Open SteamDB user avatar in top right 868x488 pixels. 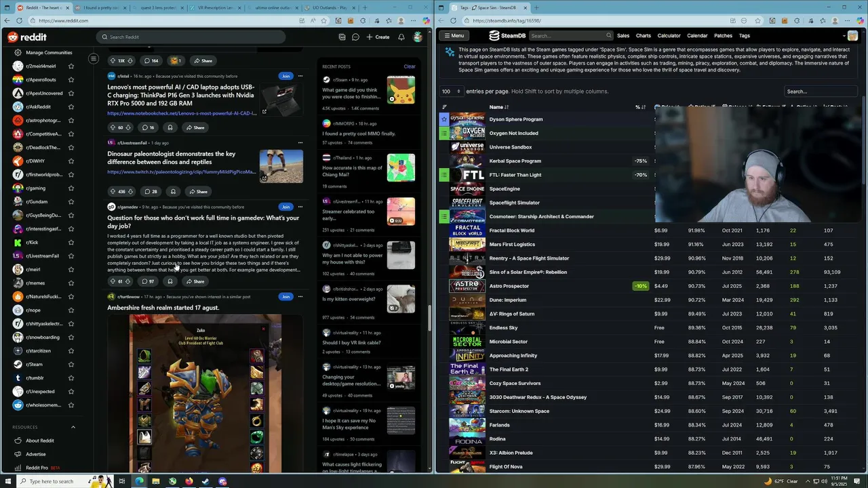852,36
